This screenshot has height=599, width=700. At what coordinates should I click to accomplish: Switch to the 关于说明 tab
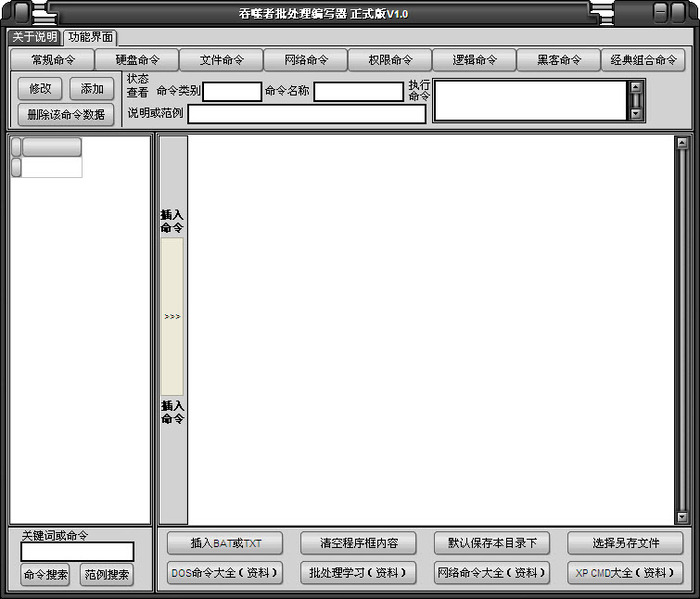coord(34,37)
